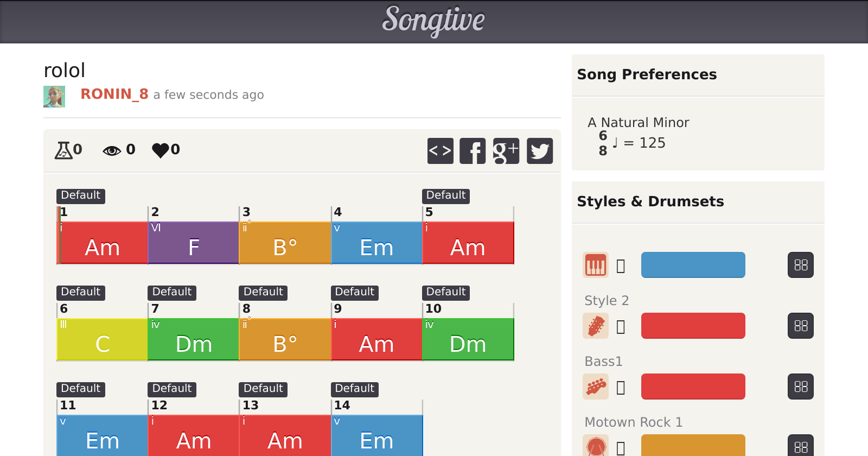
Task: Share the song on Twitter
Action: tap(540, 151)
